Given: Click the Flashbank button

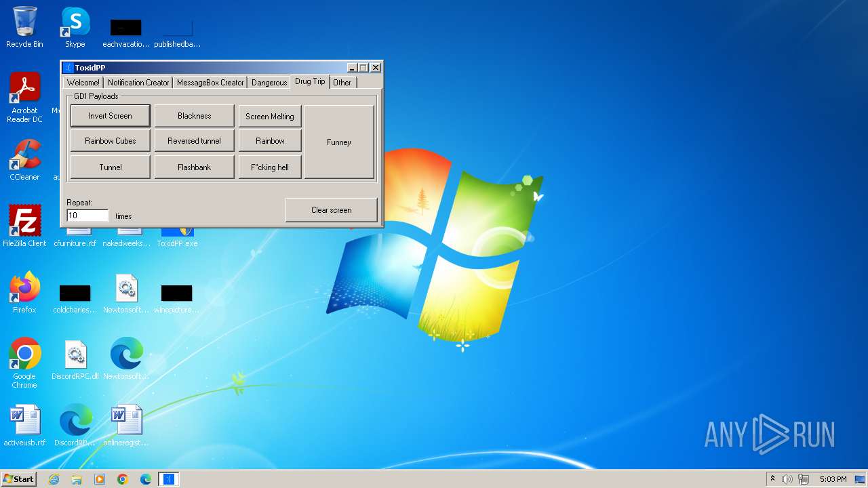Looking at the screenshot, I should [194, 167].
